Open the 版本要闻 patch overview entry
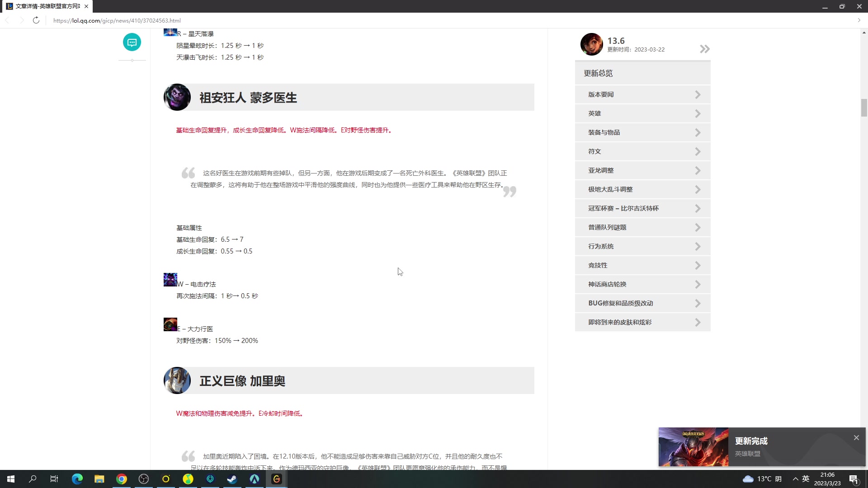 pyautogui.click(x=642, y=94)
